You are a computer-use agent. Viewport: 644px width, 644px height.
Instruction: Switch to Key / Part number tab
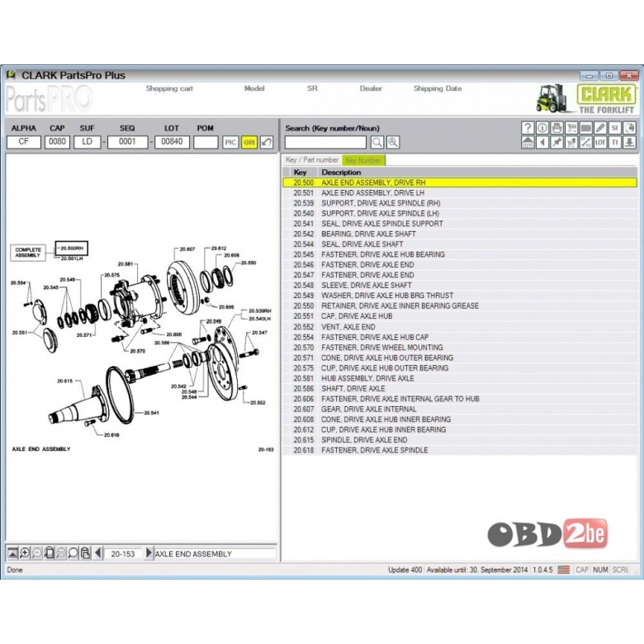pyautogui.click(x=312, y=160)
